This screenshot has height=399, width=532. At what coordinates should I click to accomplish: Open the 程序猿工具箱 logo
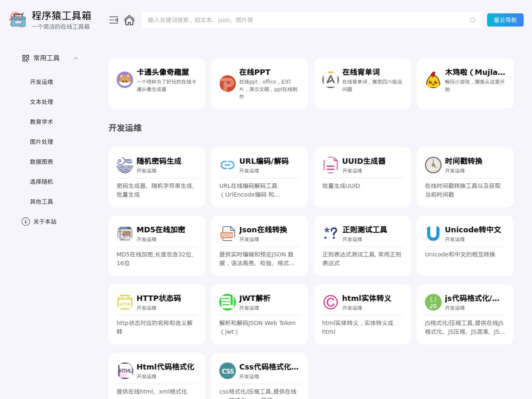click(17, 19)
